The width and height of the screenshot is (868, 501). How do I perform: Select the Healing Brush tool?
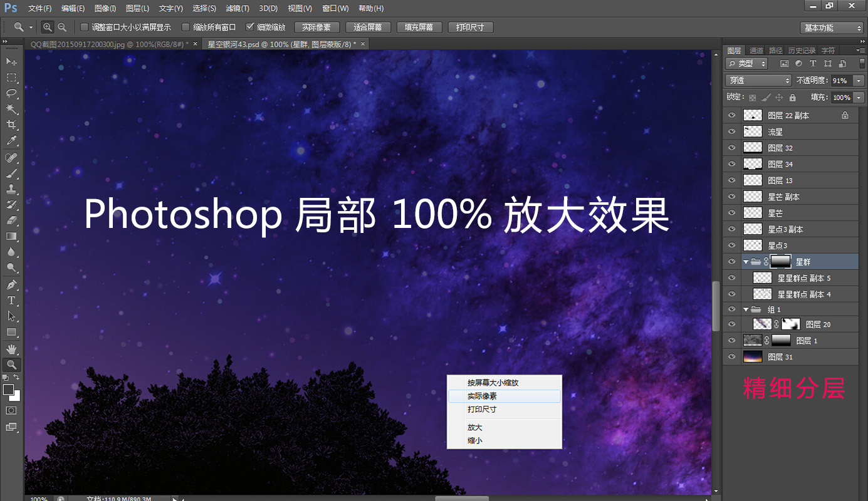[x=11, y=157]
